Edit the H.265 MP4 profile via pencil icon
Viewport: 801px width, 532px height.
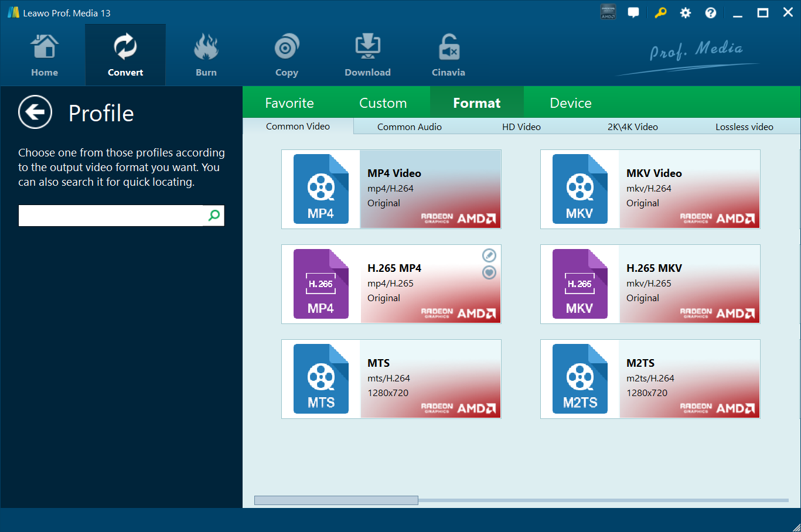click(489, 255)
